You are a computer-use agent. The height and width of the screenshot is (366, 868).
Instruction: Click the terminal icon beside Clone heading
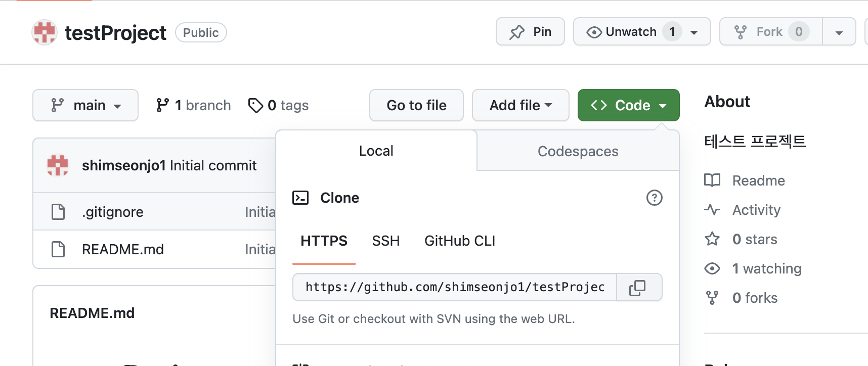coord(301,198)
